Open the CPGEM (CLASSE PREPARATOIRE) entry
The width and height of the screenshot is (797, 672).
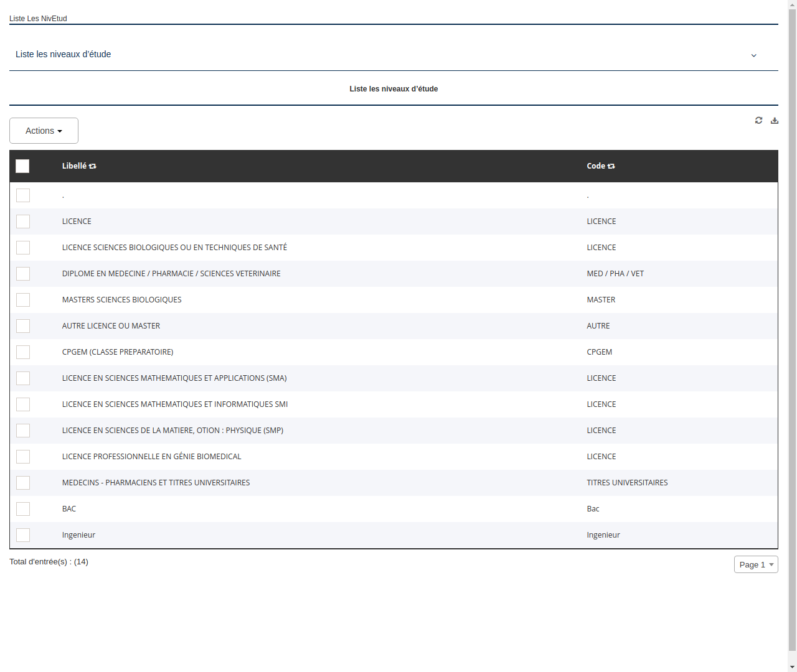coord(118,352)
